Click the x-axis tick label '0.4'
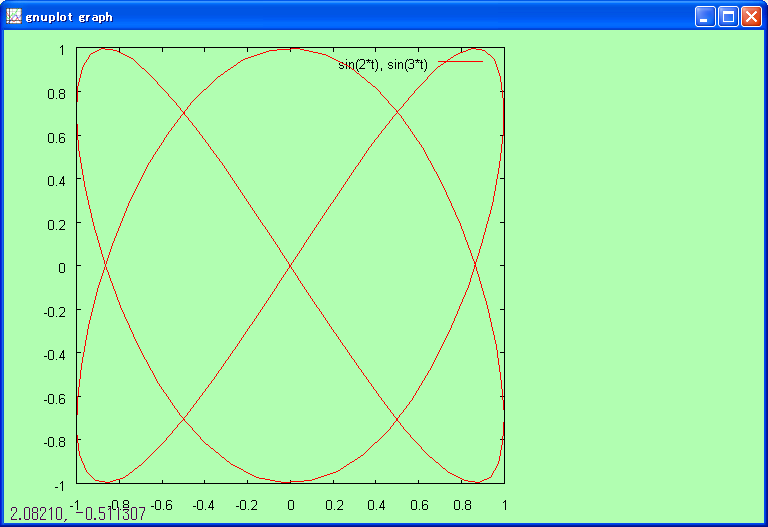This screenshot has width=768, height=527. click(376, 505)
